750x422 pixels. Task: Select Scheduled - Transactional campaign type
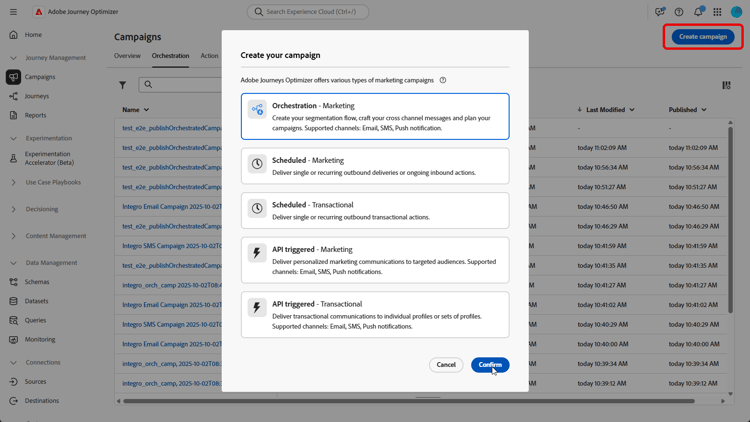375,211
